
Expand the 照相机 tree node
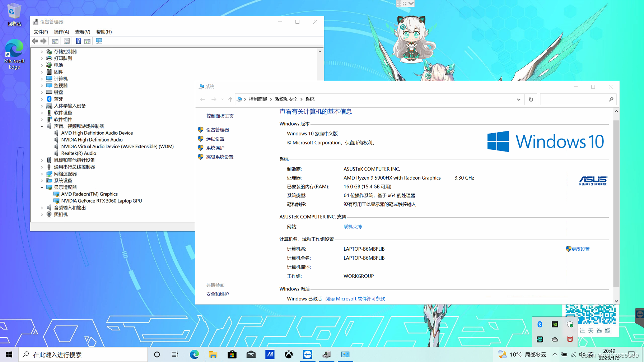pyautogui.click(x=42, y=215)
